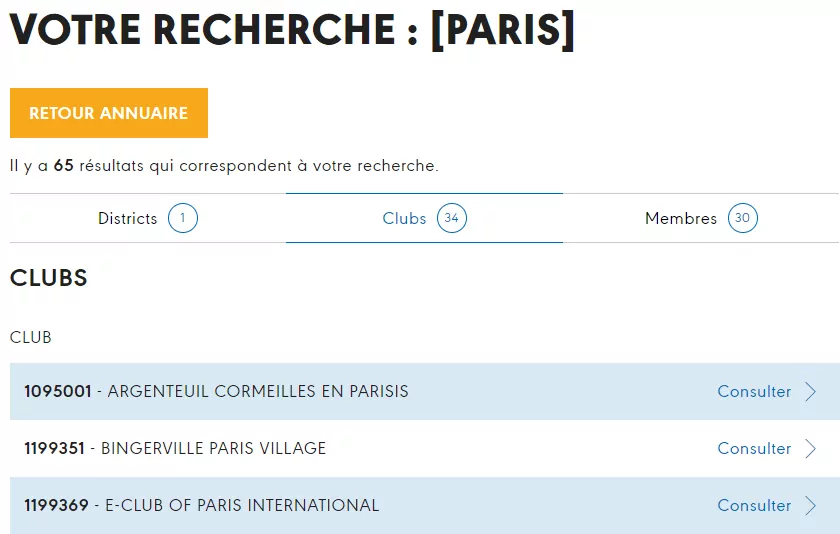Click the Votre Recherche Paris page heading

point(292,29)
